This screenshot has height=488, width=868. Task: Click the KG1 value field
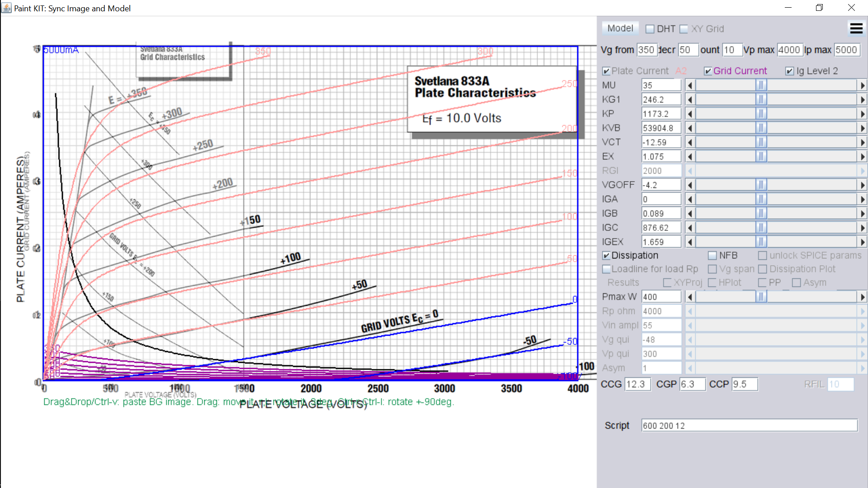click(x=661, y=99)
